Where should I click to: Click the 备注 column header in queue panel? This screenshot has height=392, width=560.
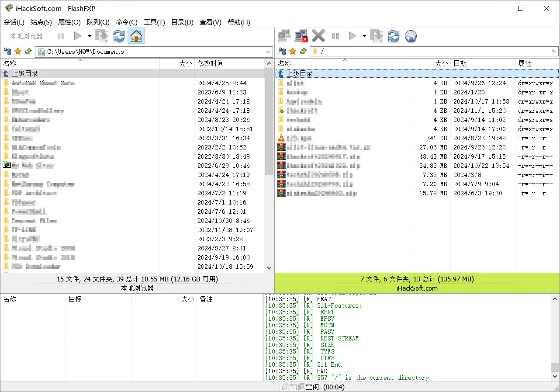(x=229, y=299)
